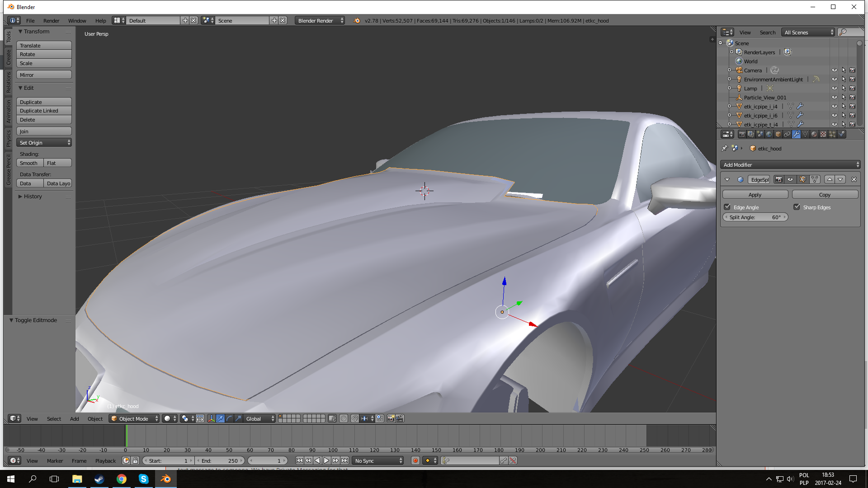
Task: Open the Help menu
Action: 100,20
